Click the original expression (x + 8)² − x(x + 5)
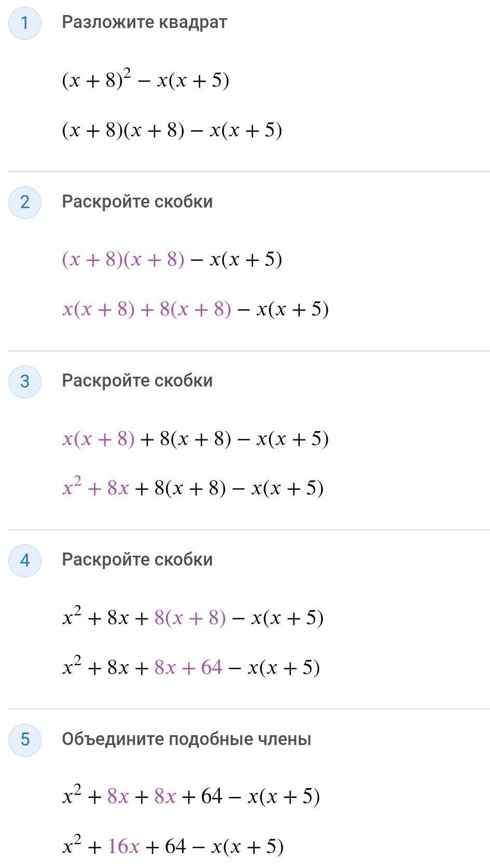This screenshot has width=490, height=868. [145, 80]
